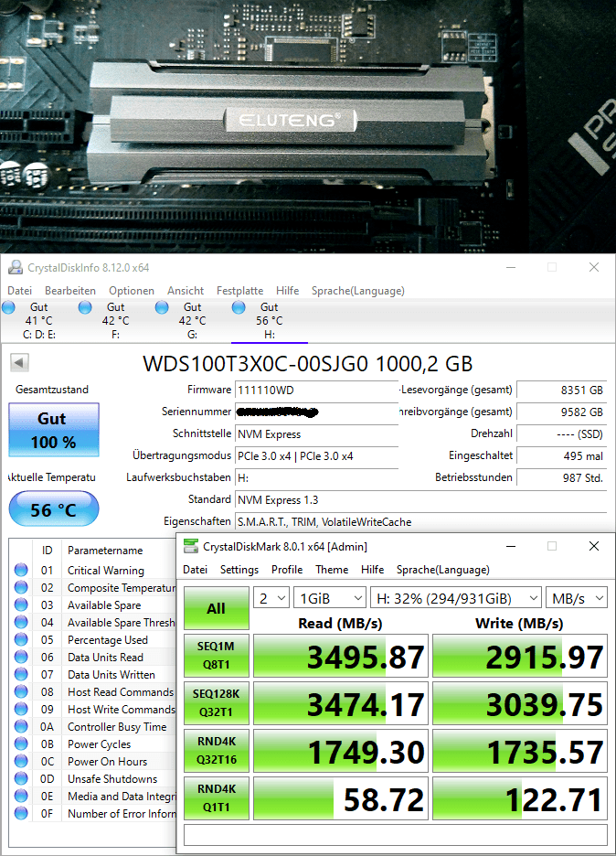Screen dimensions: 616x856
Task: Open the test count dropdown showing 2
Action: (x=271, y=598)
